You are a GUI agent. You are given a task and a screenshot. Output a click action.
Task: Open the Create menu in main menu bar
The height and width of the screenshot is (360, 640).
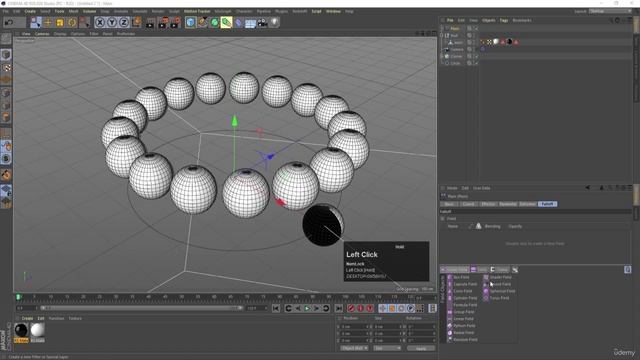pos(30,11)
